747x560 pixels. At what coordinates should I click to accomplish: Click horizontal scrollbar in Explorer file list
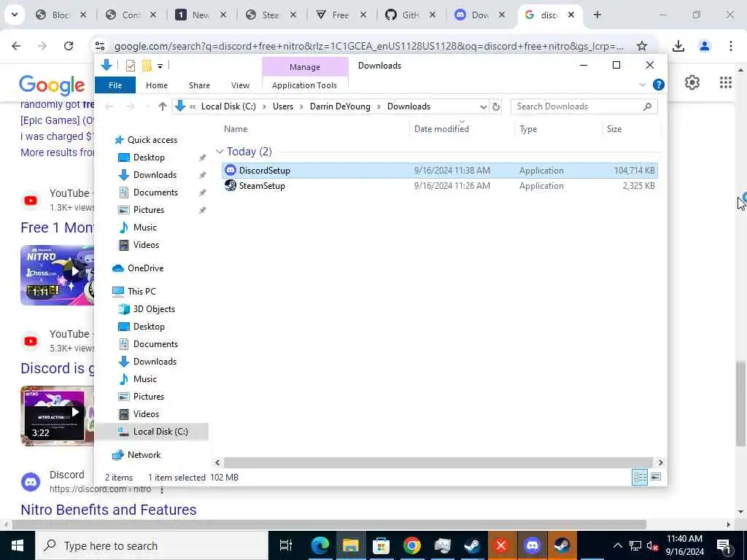tap(438, 462)
